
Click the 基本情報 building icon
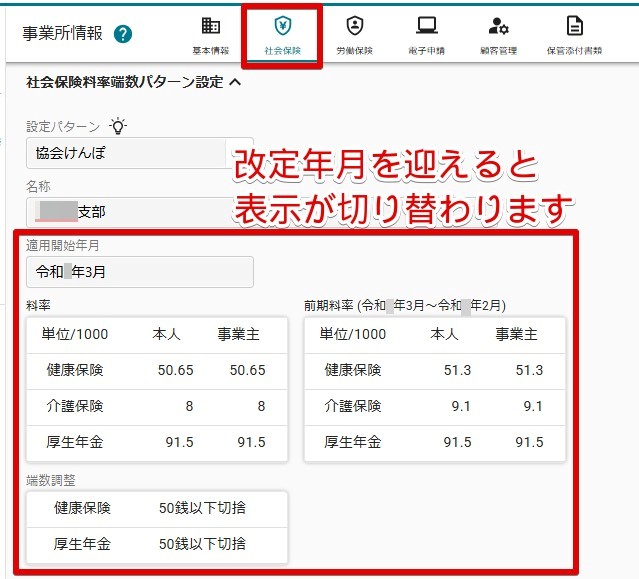[x=211, y=26]
